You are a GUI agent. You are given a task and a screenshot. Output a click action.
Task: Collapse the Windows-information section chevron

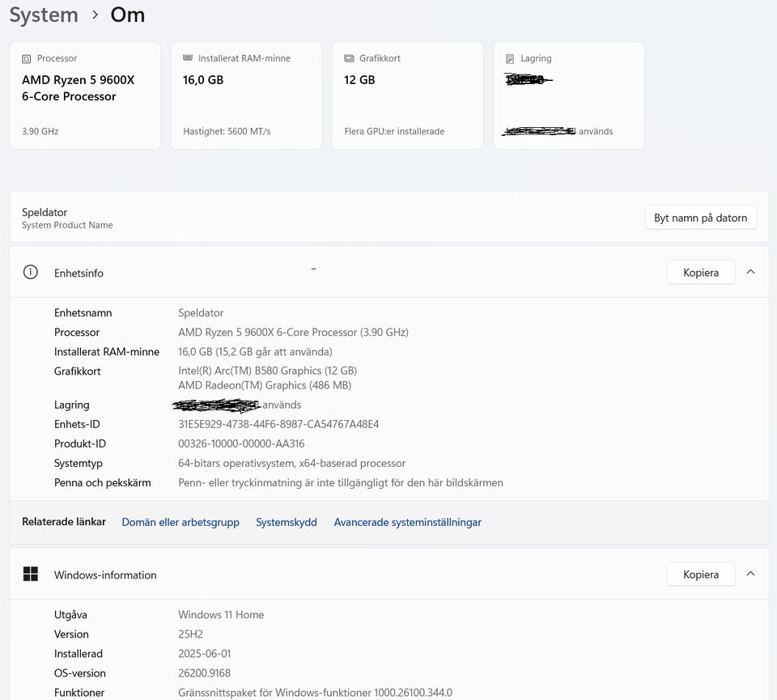tap(751, 574)
